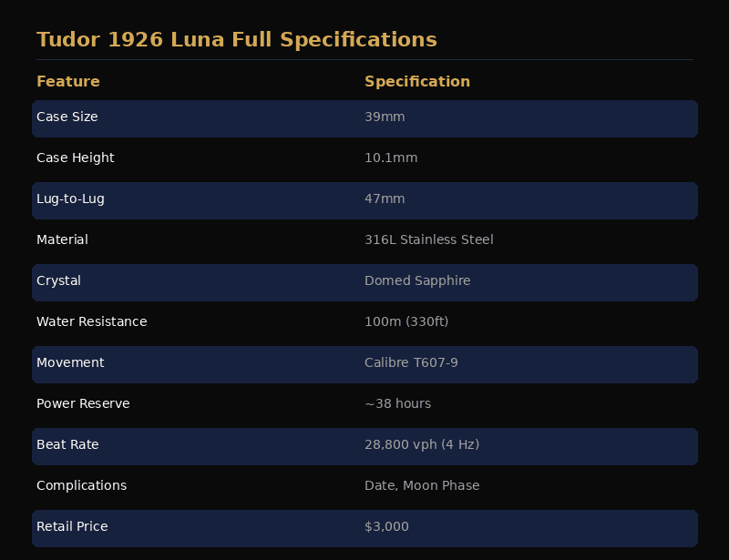Select the 'Specification' column header
Viewport: 729px width, 560px height.
point(417,82)
